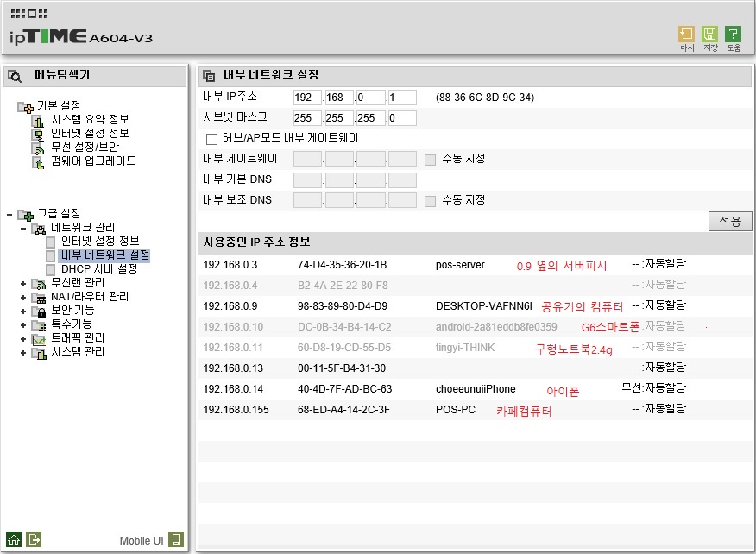The image size is (756, 554).
Task: Expand the 무선랜 관리 tree node
Action: point(22,284)
